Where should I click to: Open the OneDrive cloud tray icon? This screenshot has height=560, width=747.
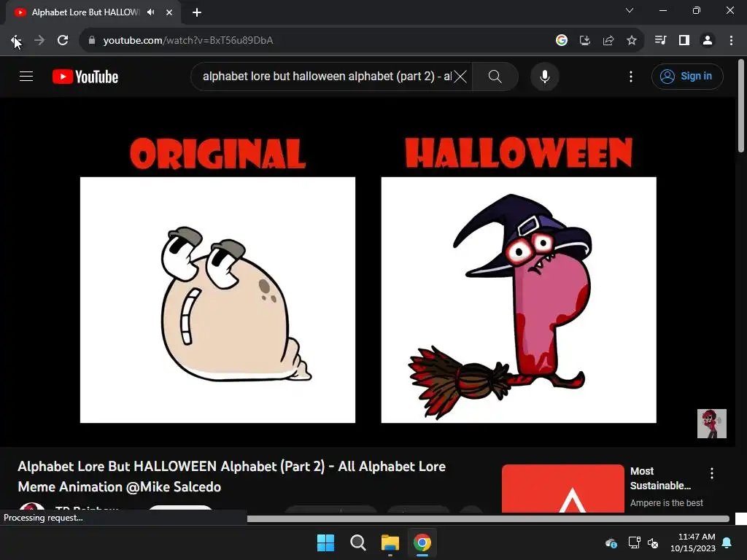coord(611,542)
